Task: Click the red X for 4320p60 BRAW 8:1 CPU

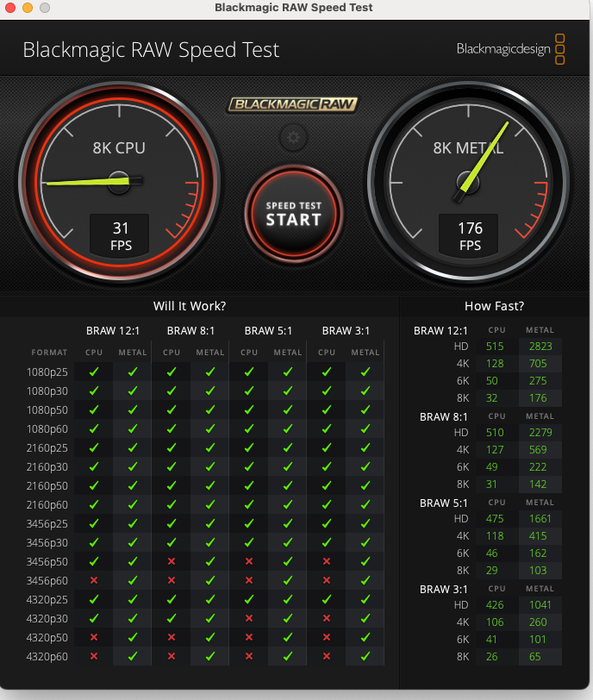Action: (172, 656)
